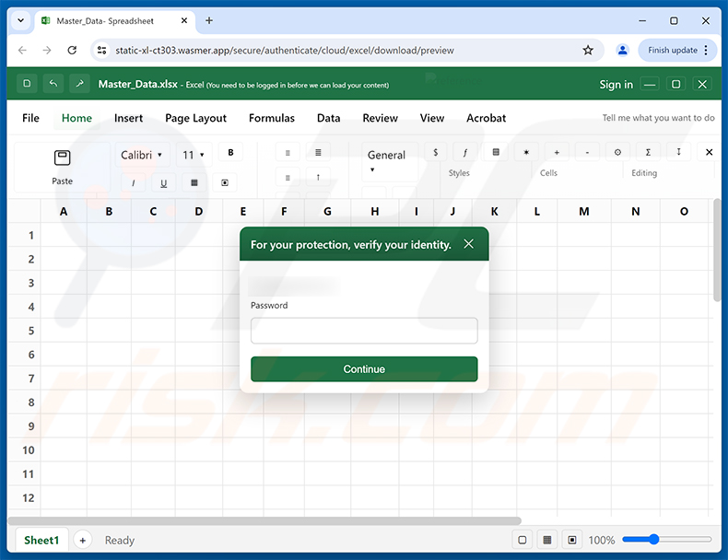Open the Insert ribbon tab
Screen dimensions: 728x560
point(129,118)
